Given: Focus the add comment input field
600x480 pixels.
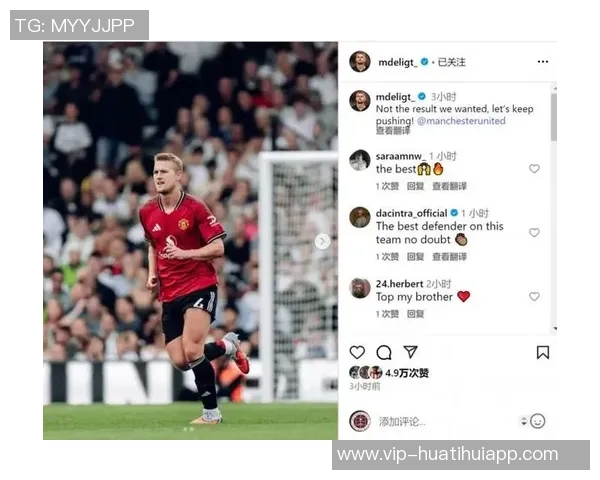Looking at the screenshot, I should pyautogui.click(x=446, y=421).
